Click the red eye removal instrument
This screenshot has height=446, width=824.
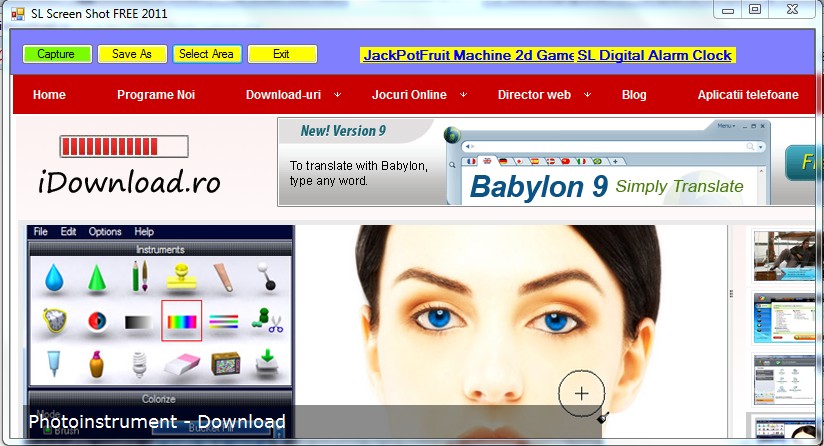point(96,321)
